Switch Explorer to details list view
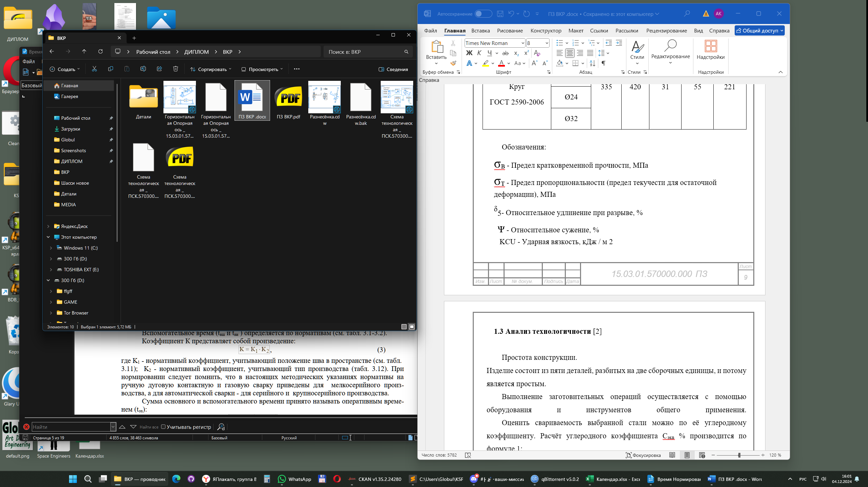The height and width of the screenshot is (487, 868). tap(404, 327)
